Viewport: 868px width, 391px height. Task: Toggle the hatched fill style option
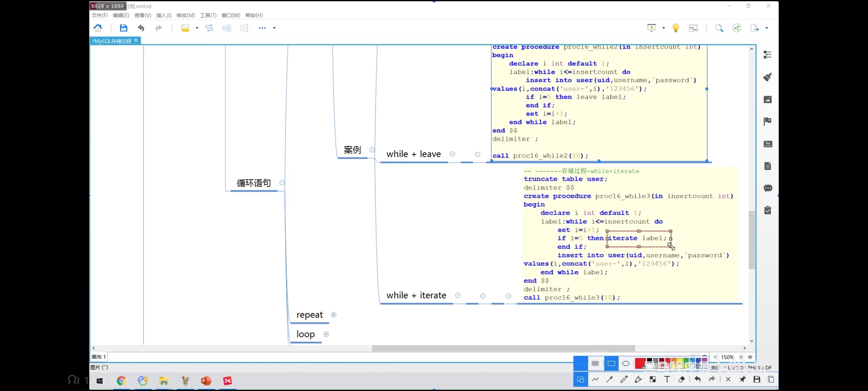[x=596, y=363]
